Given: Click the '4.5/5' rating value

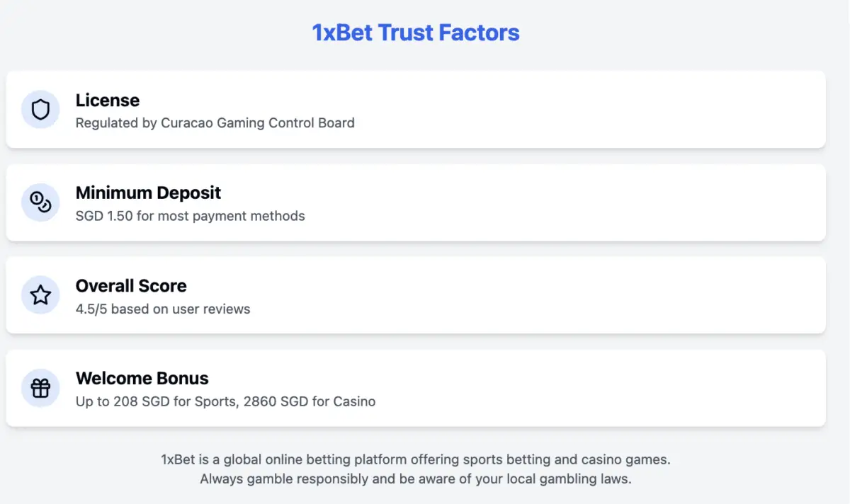Looking at the screenshot, I should tap(91, 309).
